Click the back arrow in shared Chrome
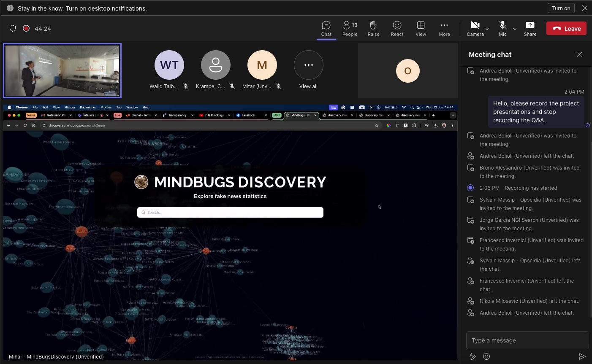The height and width of the screenshot is (364, 592). click(8, 125)
